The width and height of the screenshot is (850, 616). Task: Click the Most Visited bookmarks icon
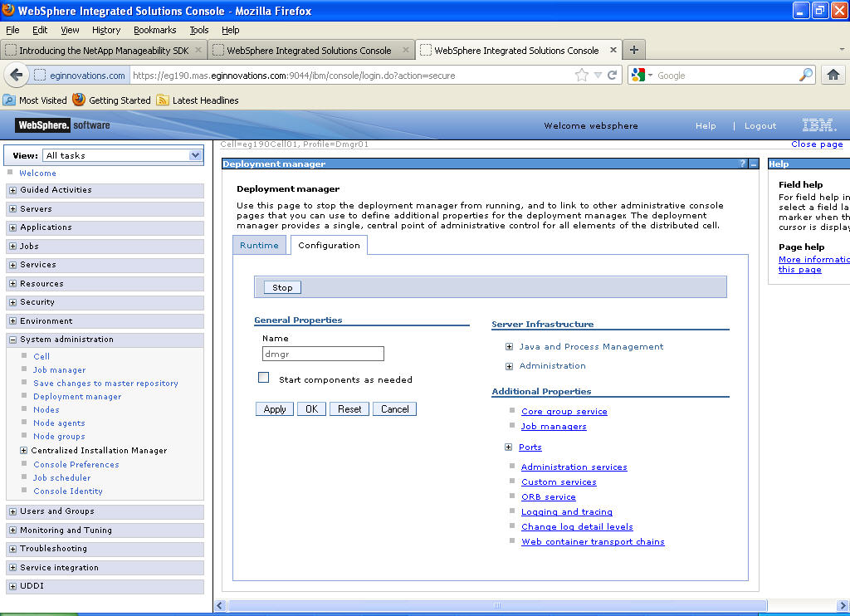coord(9,100)
